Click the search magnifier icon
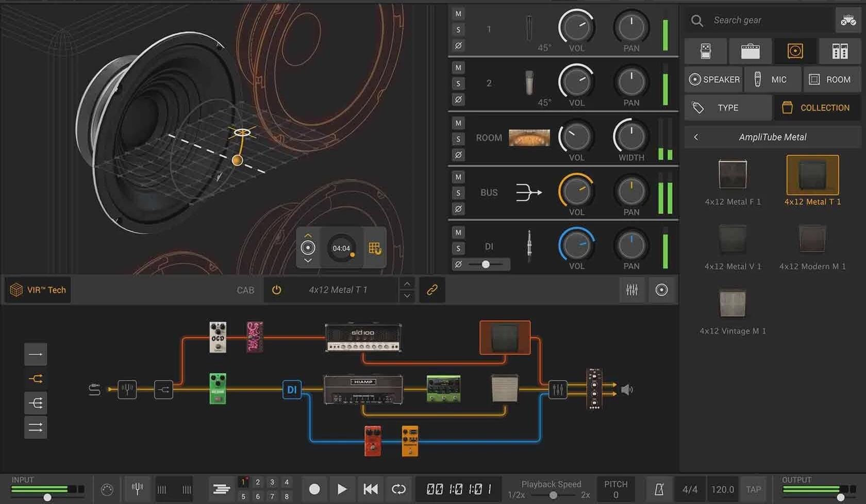Screen dimensions: 866x504 697,21
